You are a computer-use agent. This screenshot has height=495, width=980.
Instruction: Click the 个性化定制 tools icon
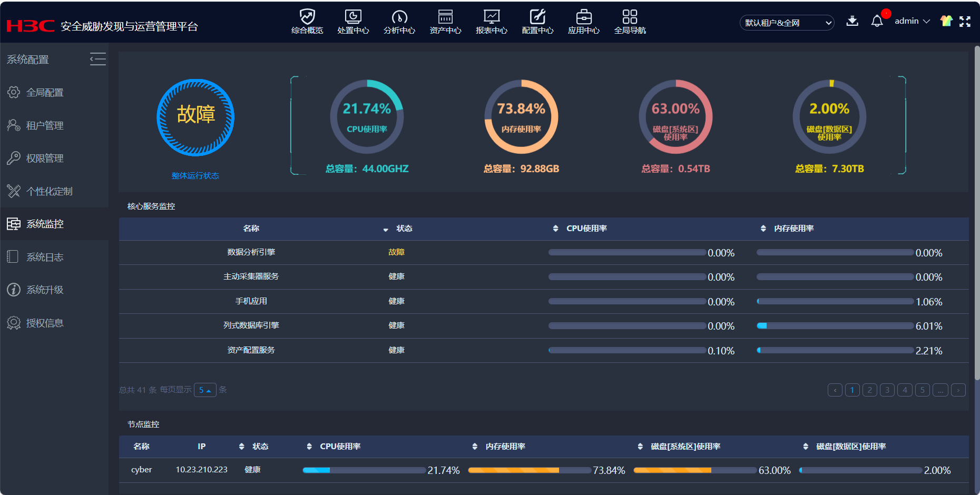tap(14, 191)
